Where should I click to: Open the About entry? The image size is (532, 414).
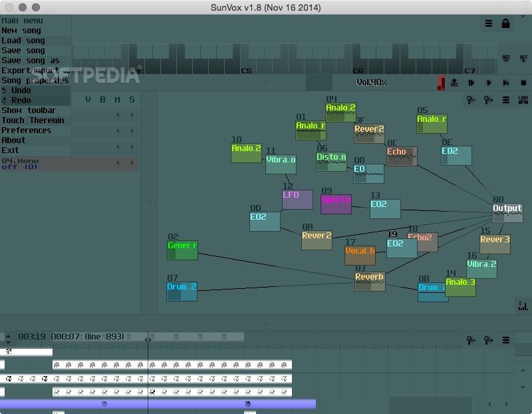35,140
